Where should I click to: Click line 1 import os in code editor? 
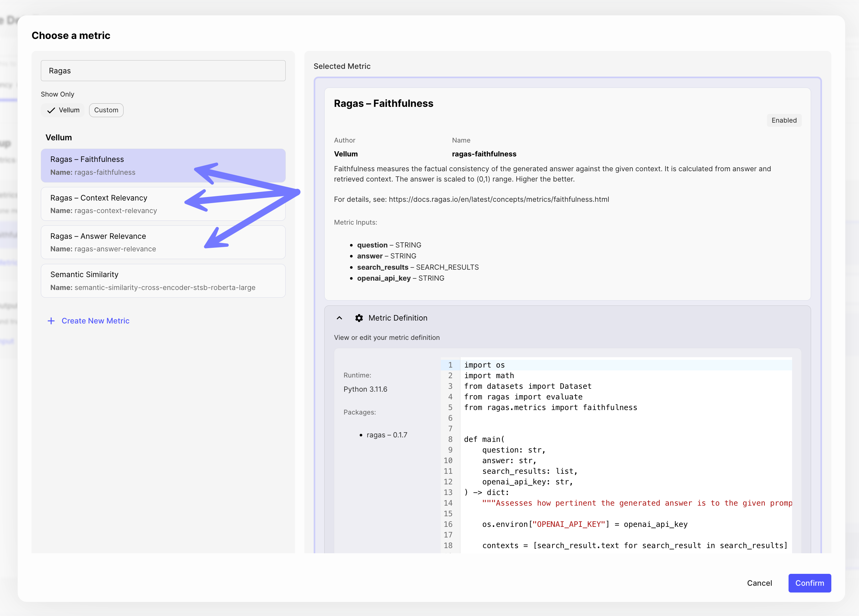tap(485, 365)
